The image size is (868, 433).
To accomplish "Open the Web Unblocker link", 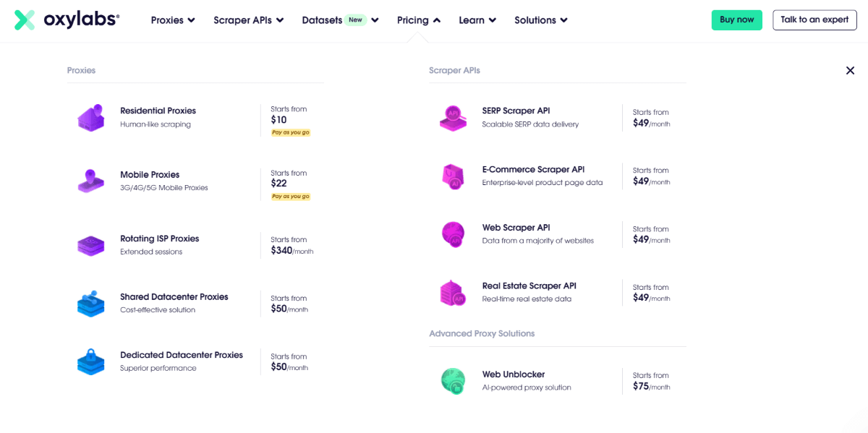I will pyautogui.click(x=513, y=374).
